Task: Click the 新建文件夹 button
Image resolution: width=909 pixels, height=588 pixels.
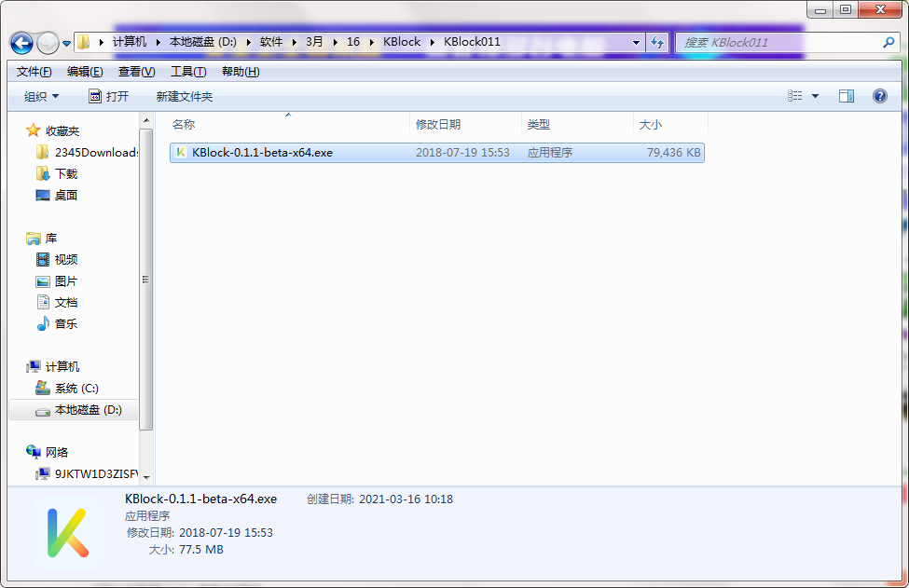Action: (183, 96)
